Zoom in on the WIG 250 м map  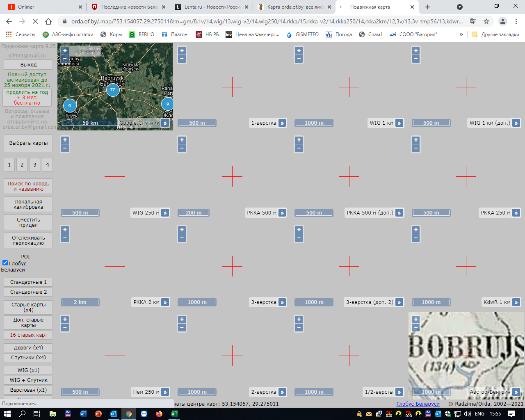[65, 140]
